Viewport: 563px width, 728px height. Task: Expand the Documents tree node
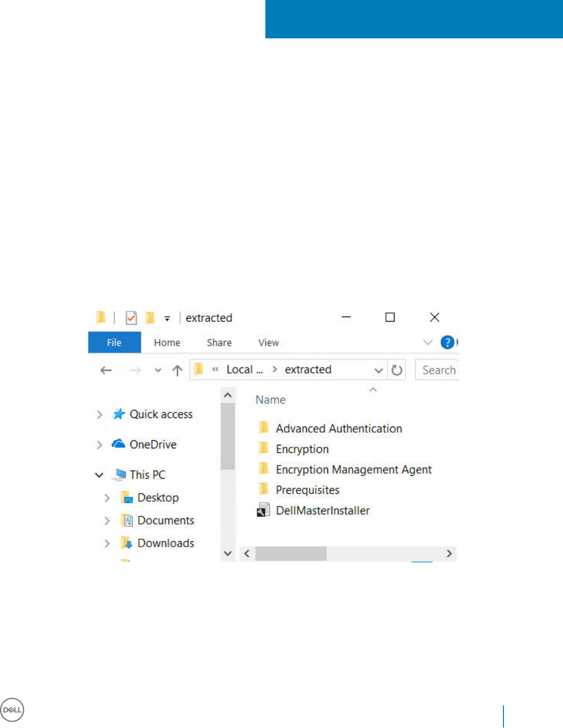click(x=107, y=521)
